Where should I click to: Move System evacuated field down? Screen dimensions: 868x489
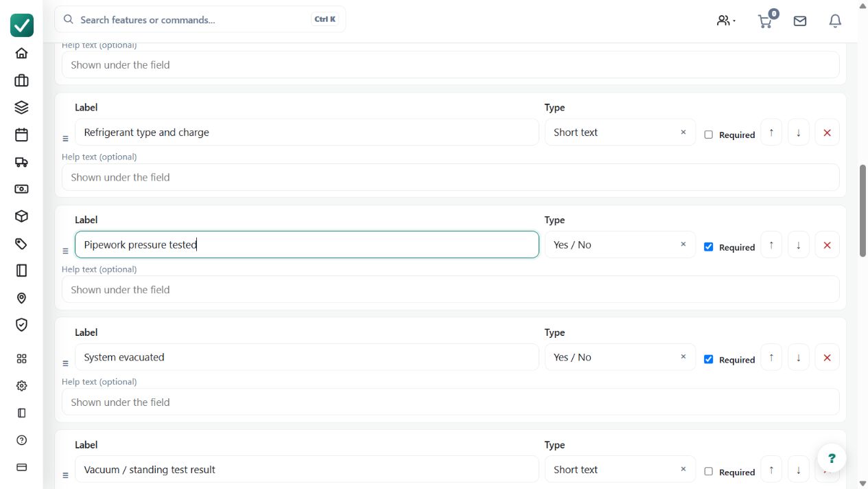coord(799,358)
